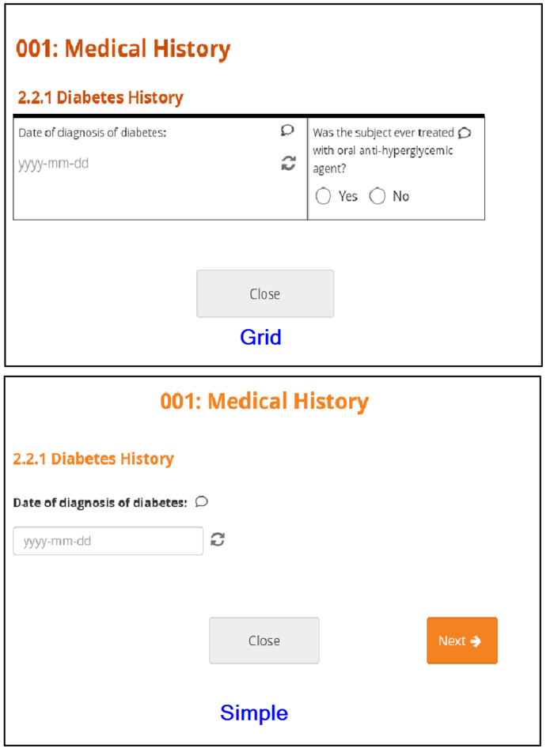554x756 pixels.
Task: Close the Simple form
Action: [x=264, y=641]
